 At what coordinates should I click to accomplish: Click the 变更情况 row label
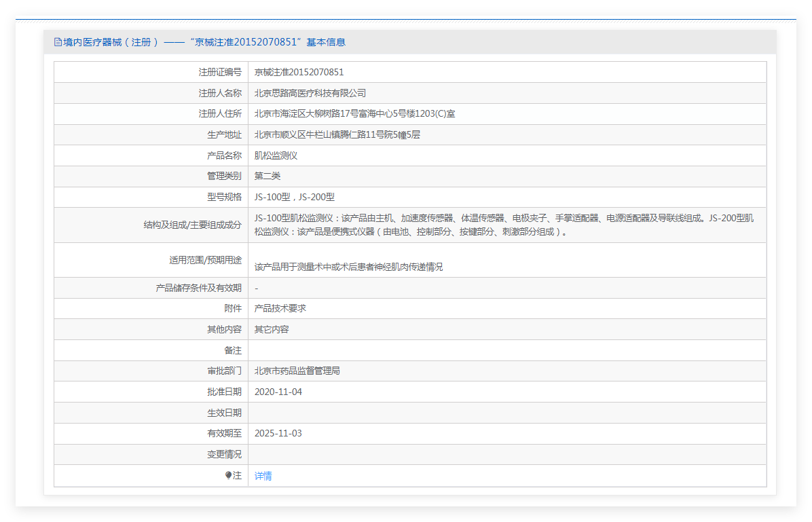(223, 454)
